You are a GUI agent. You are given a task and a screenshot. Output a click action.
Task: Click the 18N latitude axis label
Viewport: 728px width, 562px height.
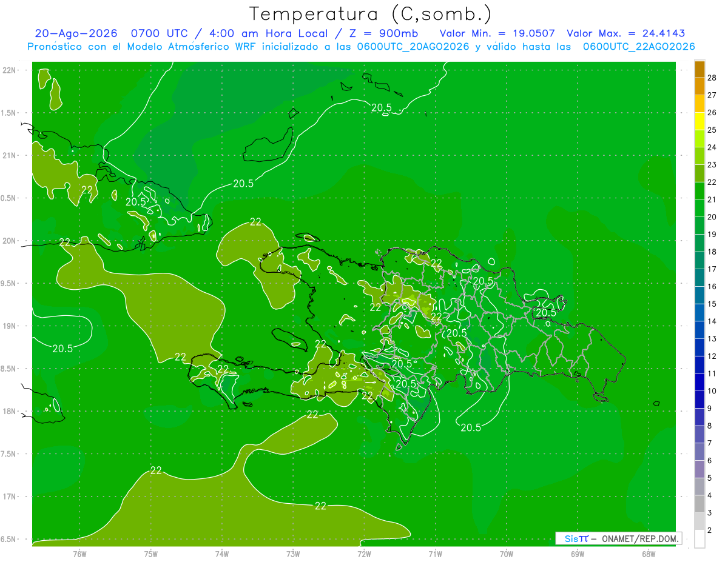pos(9,411)
